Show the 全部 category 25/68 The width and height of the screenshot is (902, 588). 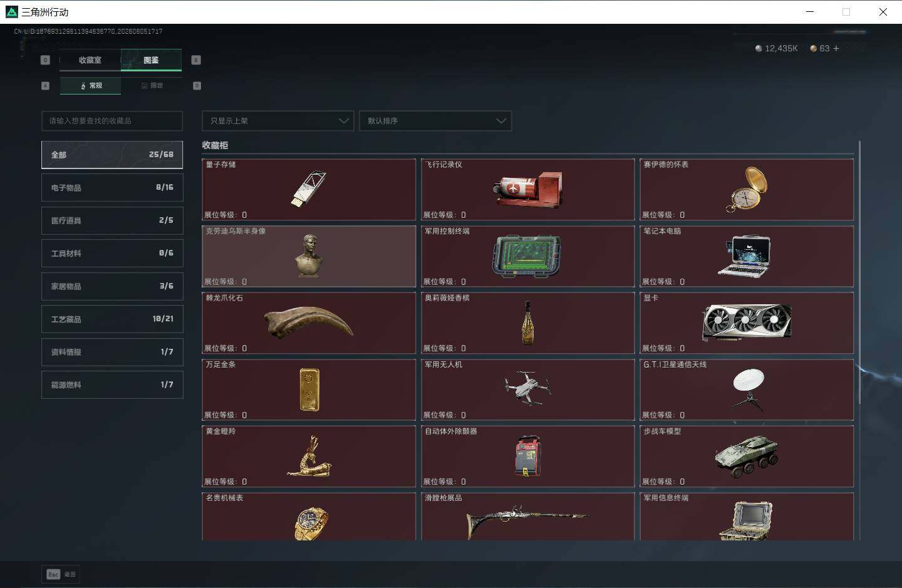112,155
